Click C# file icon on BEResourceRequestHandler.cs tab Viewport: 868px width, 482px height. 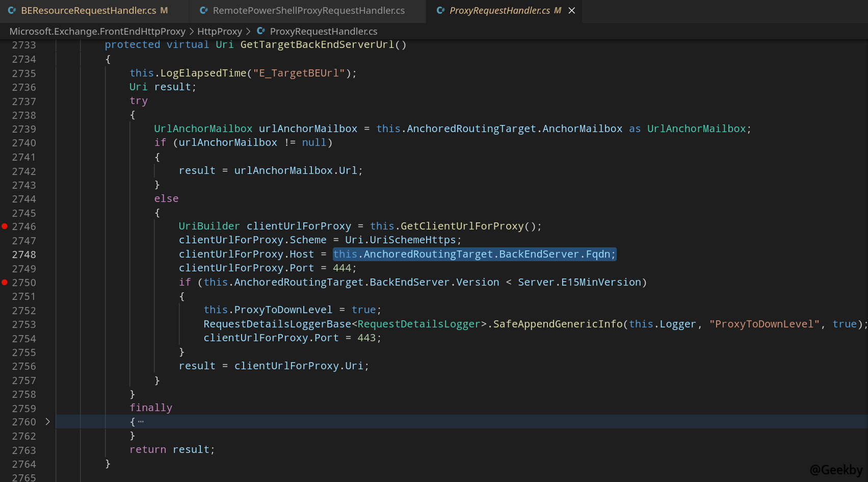point(12,10)
